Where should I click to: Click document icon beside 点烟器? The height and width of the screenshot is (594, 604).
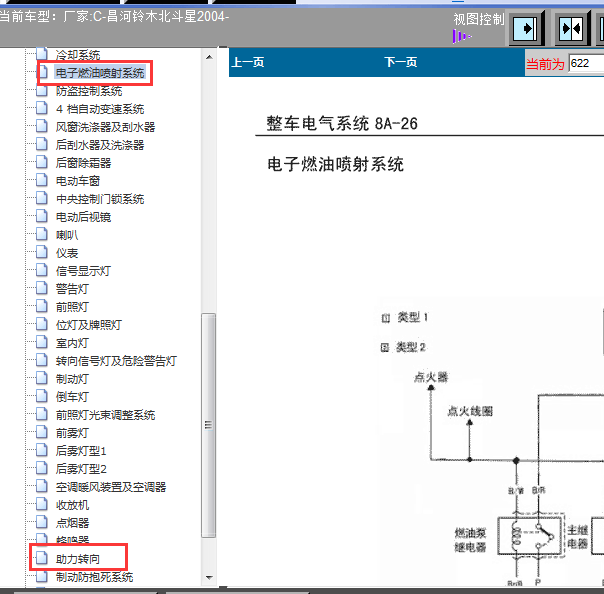[42, 522]
